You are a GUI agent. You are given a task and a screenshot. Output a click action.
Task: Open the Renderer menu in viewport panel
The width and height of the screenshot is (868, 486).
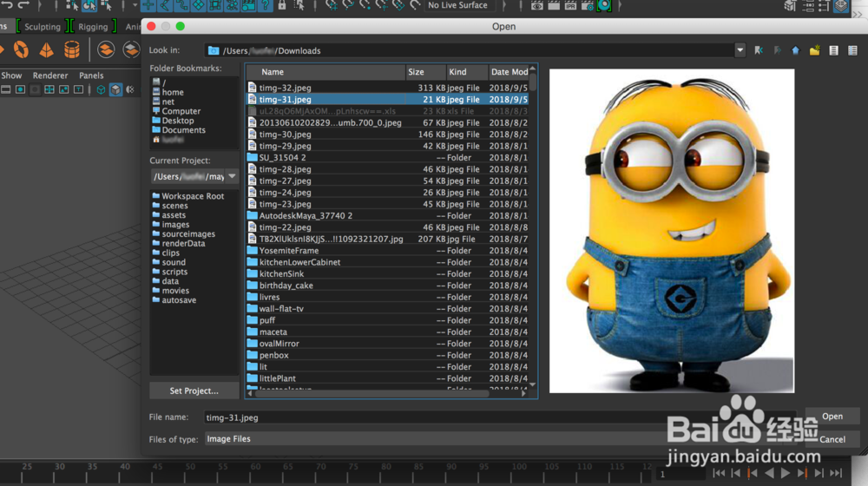tap(49, 76)
